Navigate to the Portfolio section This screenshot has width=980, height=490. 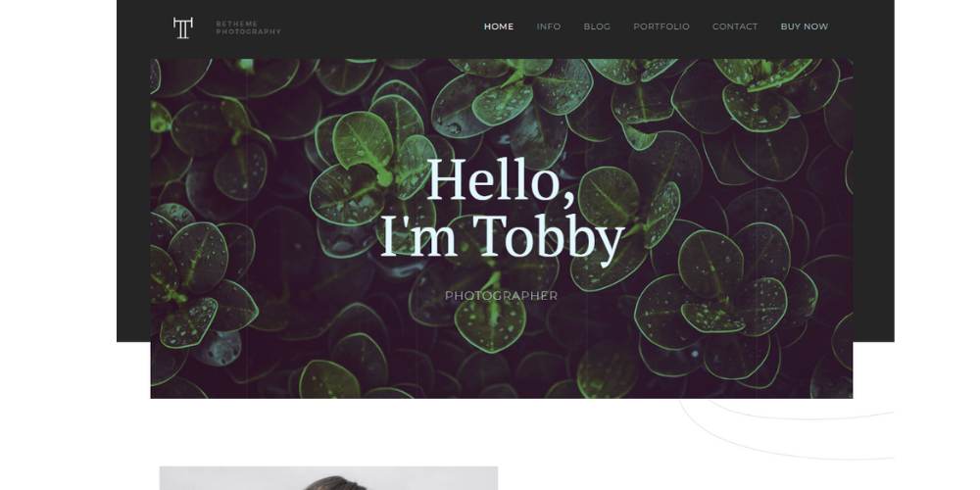pyautogui.click(x=661, y=26)
